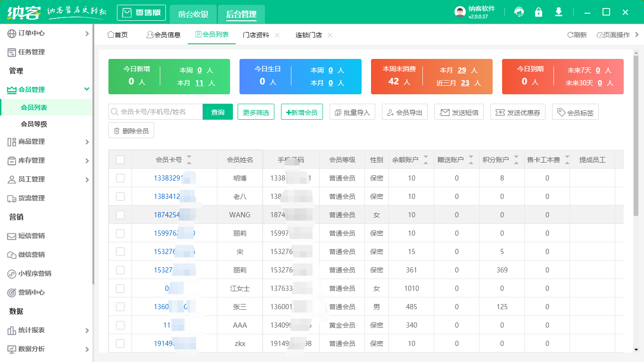
Task: Click the 纳客软件 user avatar
Action: [x=460, y=12]
